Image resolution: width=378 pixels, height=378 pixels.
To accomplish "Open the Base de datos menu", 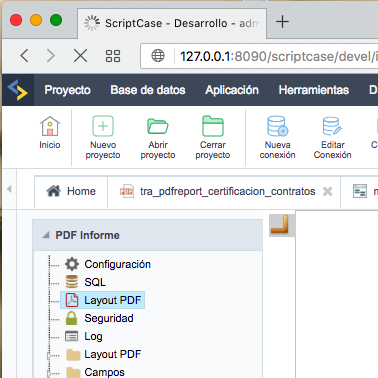I will pyautogui.click(x=148, y=90).
